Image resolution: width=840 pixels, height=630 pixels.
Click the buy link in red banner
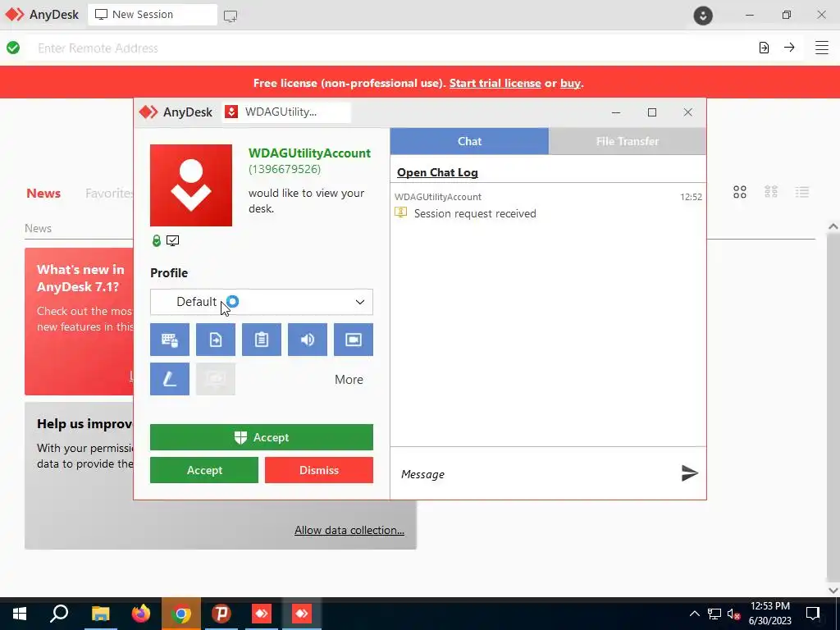click(x=570, y=83)
